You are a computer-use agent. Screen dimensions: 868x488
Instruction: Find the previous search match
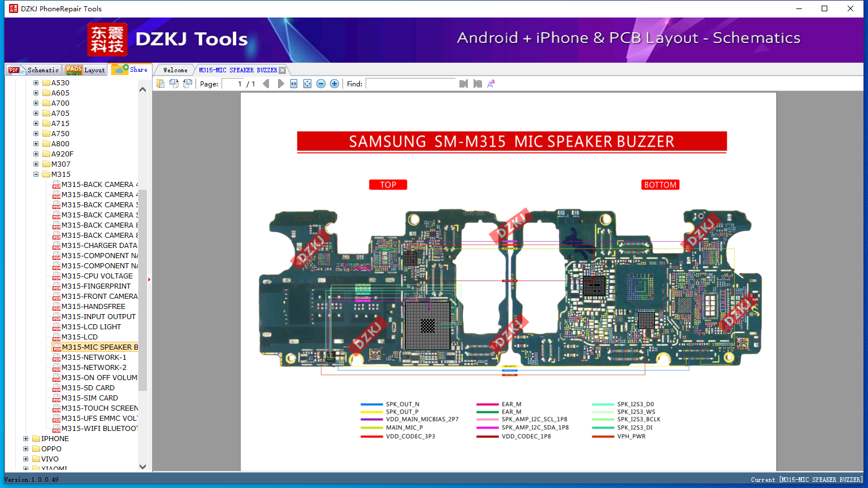click(464, 84)
